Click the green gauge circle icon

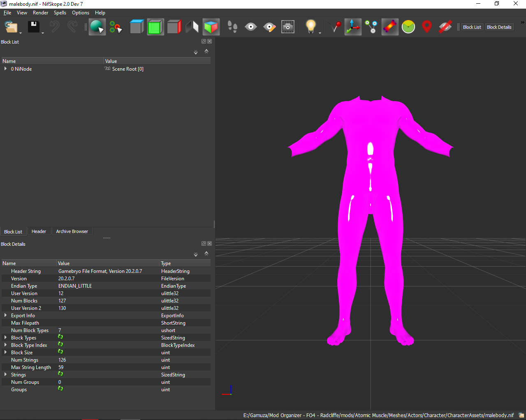point(408,27)
